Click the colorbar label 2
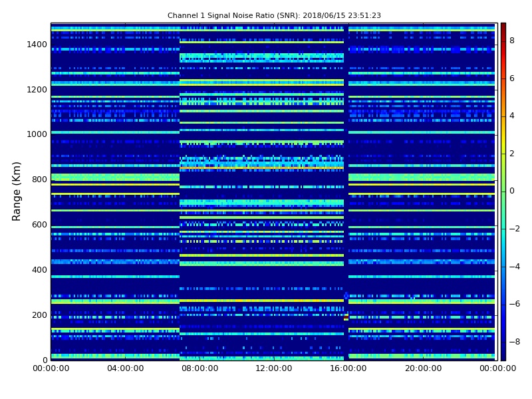The image size is (532, 399). (x=512, y=154)
